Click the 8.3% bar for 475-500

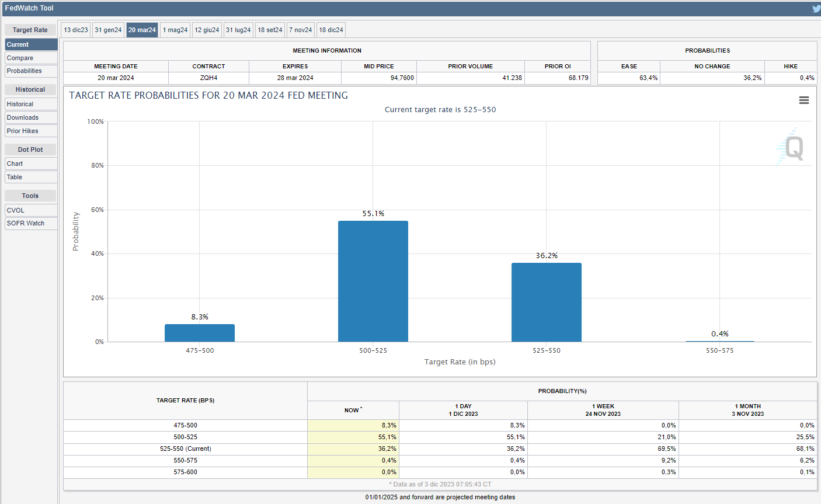pos(200,333)
